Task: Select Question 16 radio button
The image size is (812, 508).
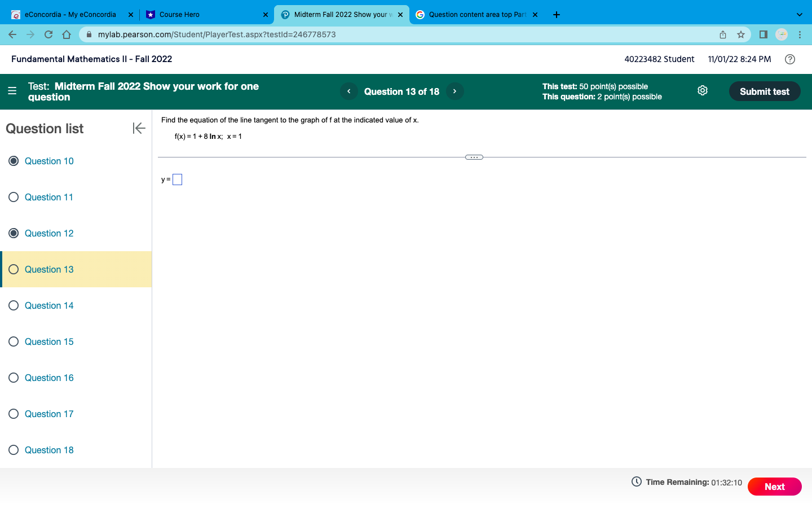Action: 14,378
